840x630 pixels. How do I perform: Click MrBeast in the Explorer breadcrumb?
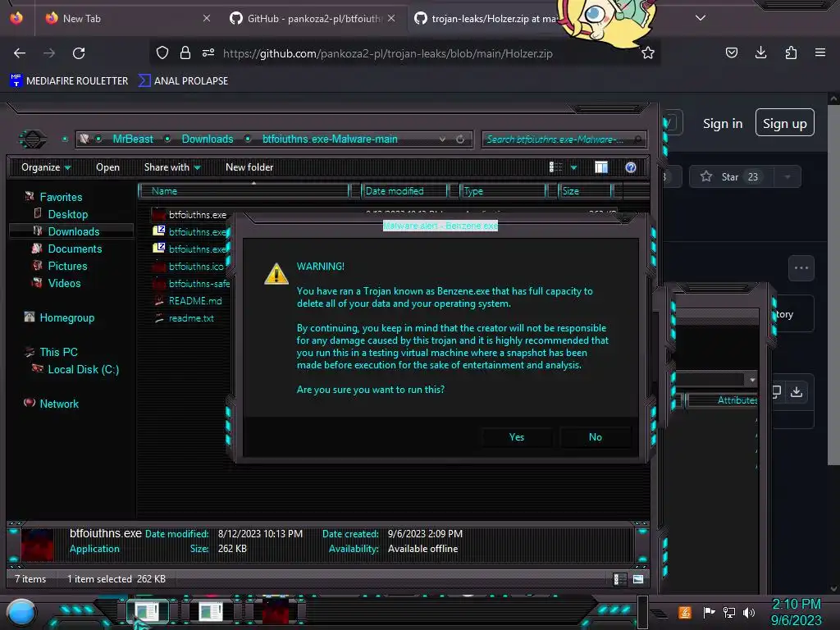coord(132,139)
